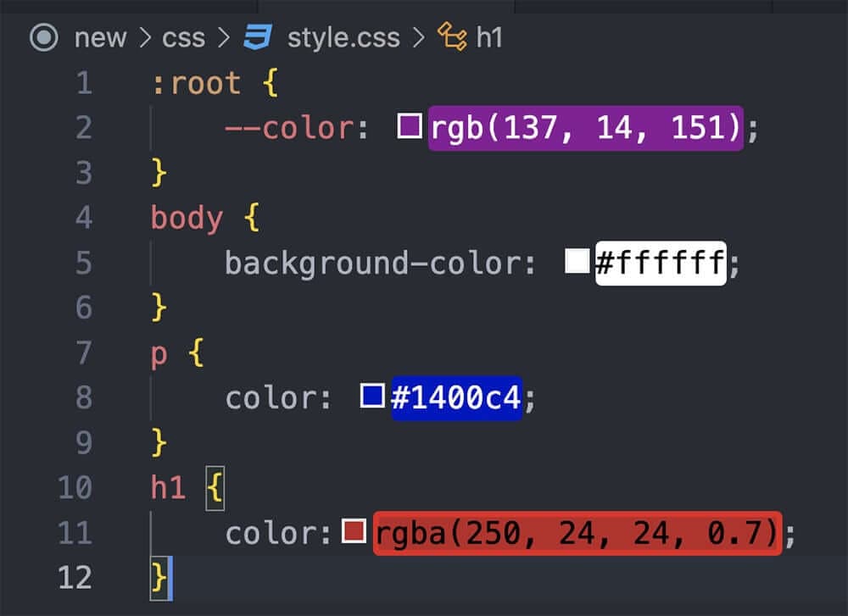The image size is (848, 616).
Task: Place cursor in #ffffff hex value
Action: point(661,263)
